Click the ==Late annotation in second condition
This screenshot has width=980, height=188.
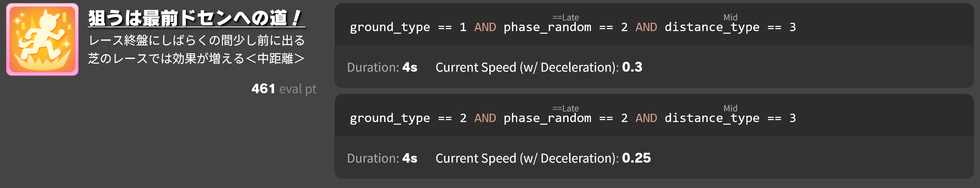565,109
